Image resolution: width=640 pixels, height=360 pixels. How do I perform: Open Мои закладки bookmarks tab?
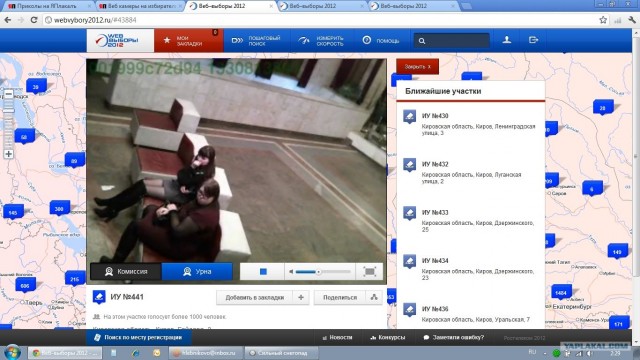coord(189,40)
